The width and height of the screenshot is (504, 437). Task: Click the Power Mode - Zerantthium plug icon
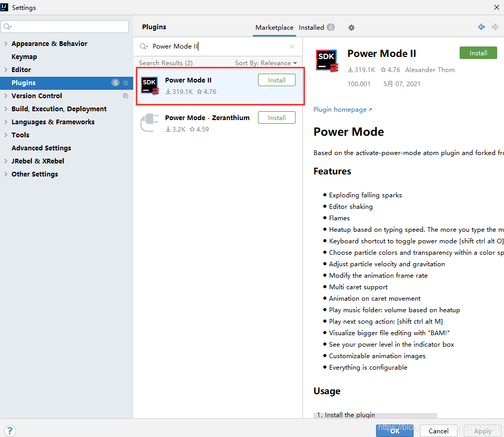click(x=150, y=123)
